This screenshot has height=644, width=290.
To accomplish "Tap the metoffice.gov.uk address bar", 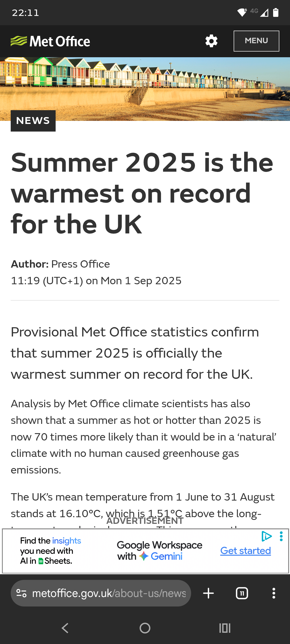I will 109,593.
